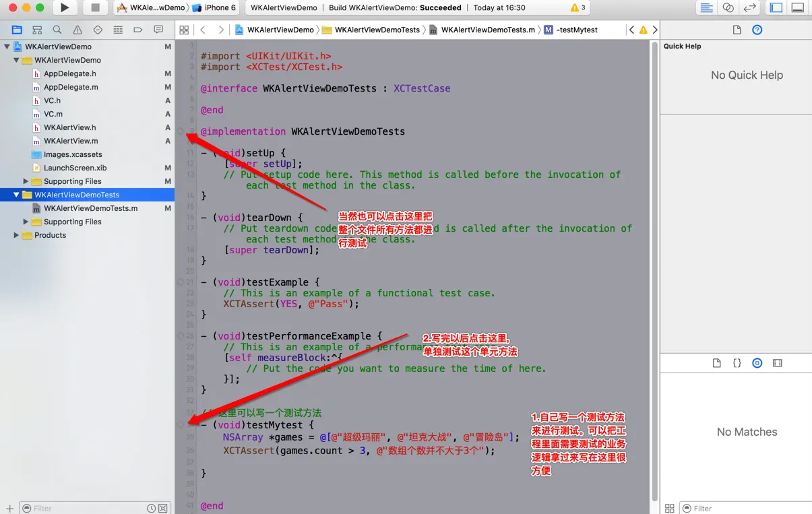The height and width of the screenshot is (514, 812).
Task: Expand the Products group
Action: pyautogui.click(x=16, y=235)
